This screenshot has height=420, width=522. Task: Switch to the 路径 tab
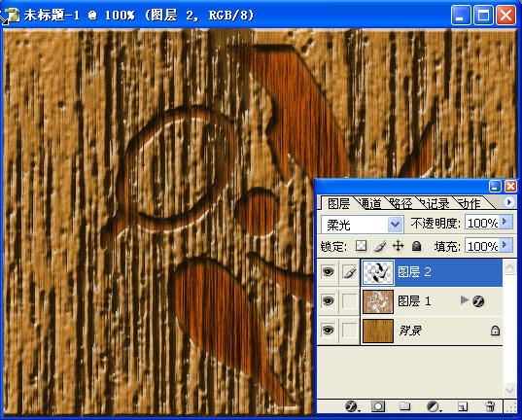(x=400, y=204)
